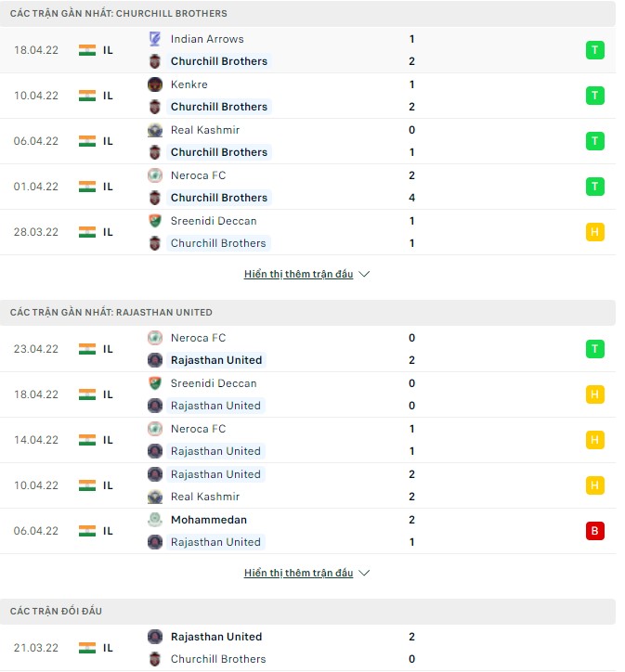
Task: Click the yellow H badge for the 28.03.22 match
Action: 594,232
